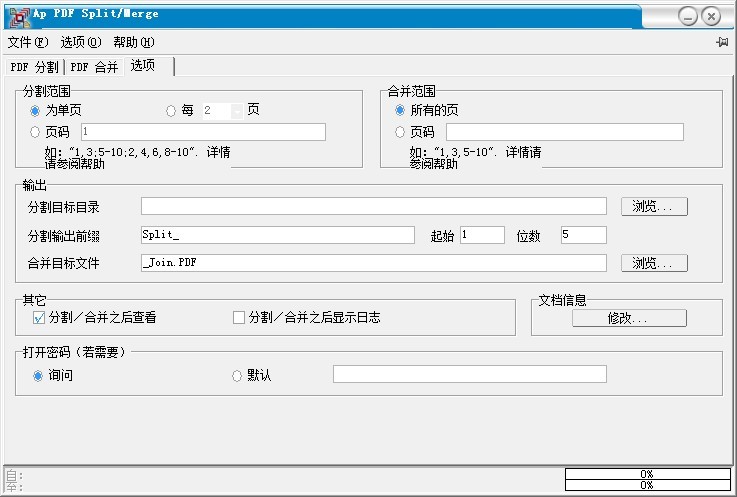This screenshot has height=497, width=737.
Task: Click 浏览... button for 合并目标文件
Action: coord(654,263)
